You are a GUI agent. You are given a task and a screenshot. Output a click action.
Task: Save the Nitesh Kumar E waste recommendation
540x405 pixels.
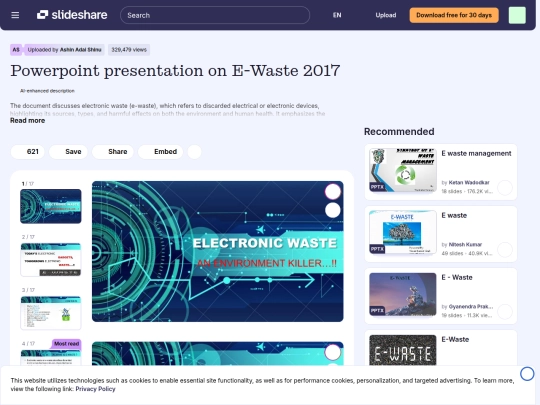505,250
